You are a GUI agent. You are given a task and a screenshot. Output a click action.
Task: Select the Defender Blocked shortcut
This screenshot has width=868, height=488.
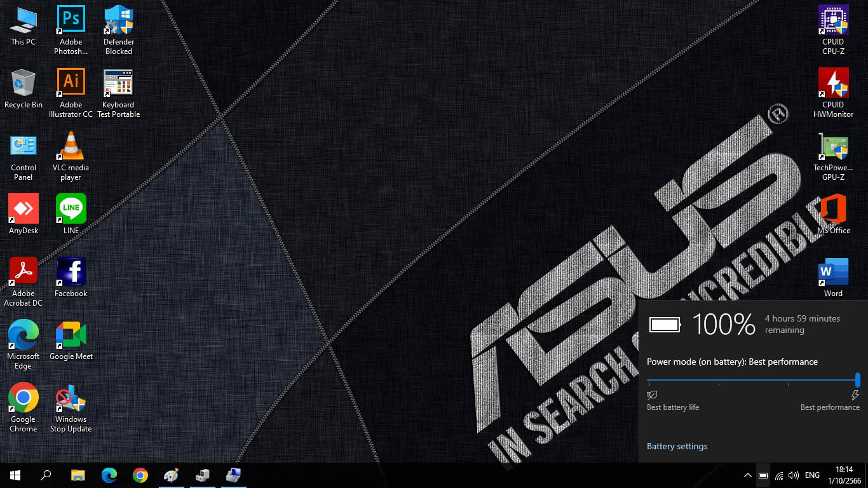pyautogui.click(x=119, y=30)
